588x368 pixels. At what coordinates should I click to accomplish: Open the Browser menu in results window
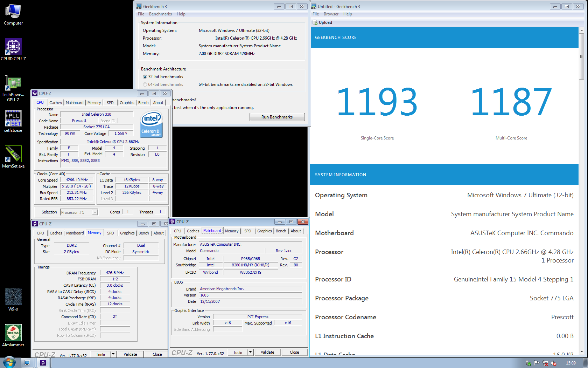(x=331, y=14)
